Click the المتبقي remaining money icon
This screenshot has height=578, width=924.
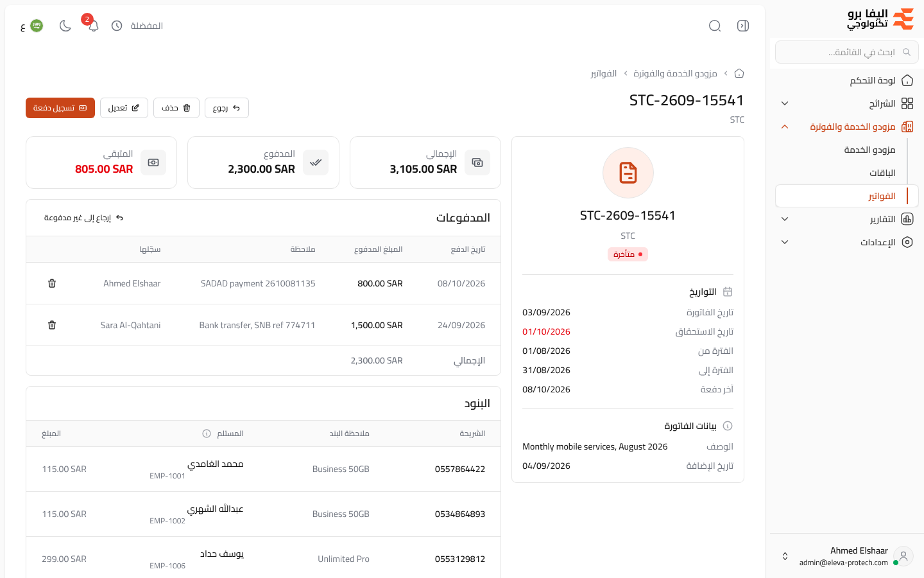(x=153, y=162)
